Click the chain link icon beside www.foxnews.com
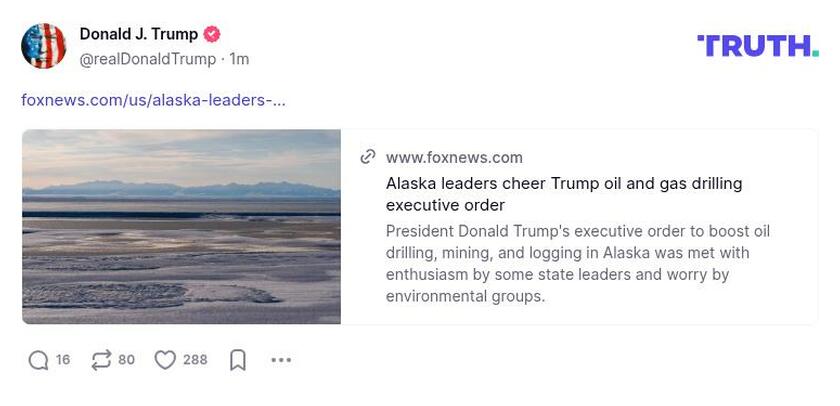Image resolution: width=840 pixels, height=406 pixels. click(x=368, y=157)
